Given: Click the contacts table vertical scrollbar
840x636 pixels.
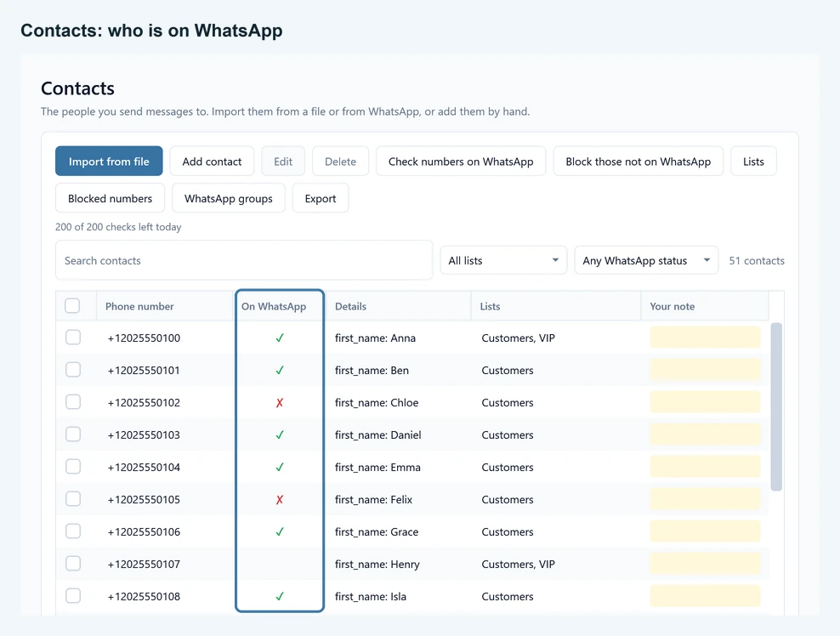Looking at the screenshot, I should [776, 406].
